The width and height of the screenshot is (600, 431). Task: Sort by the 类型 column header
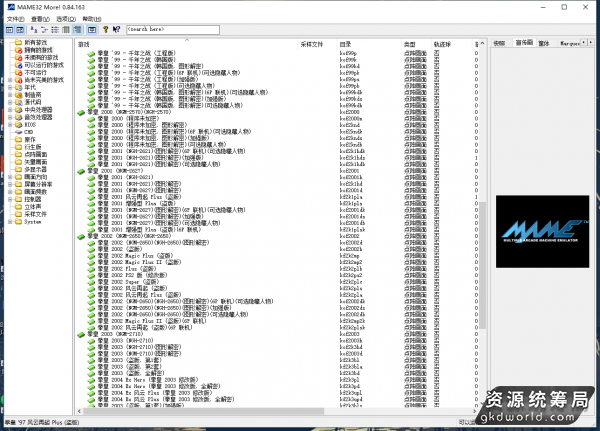[416, 44]
